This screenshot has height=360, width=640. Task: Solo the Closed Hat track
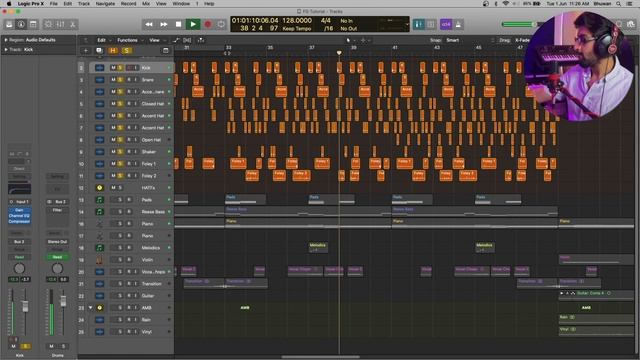pos(120,104)
